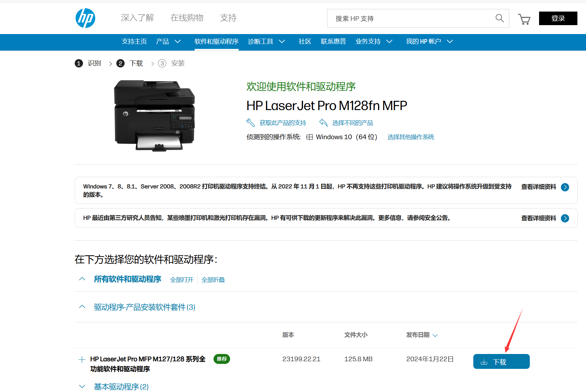Click the arrow icon for security vulnerability notice

click(x=565, y=218)
